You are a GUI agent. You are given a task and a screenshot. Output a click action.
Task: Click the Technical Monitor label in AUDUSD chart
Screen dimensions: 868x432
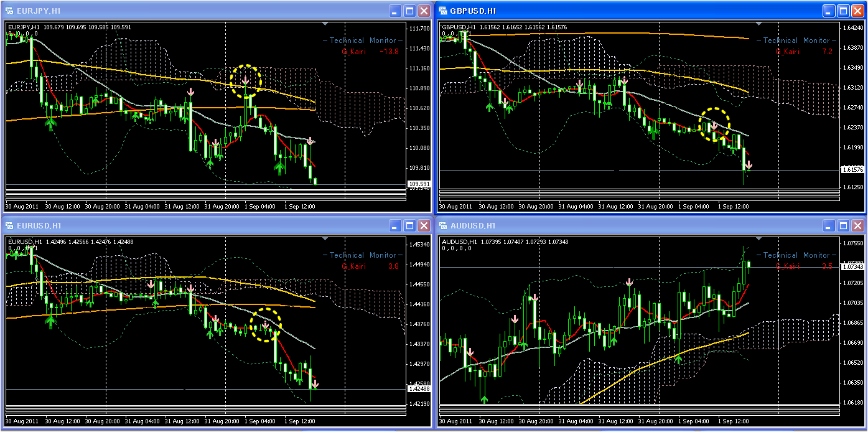point(796,255)
